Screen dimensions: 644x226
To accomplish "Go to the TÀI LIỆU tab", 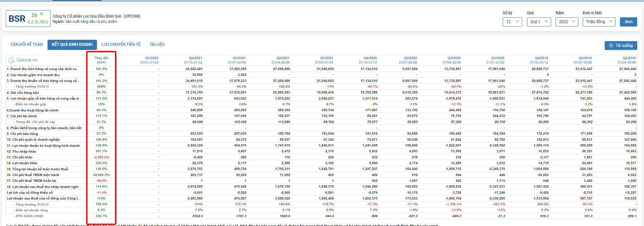I will click(x=157, y=45).
